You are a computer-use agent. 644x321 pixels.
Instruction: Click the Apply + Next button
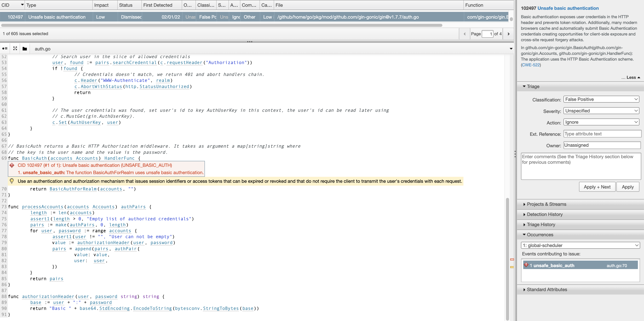pyautogui.click(x=597, y=187)
